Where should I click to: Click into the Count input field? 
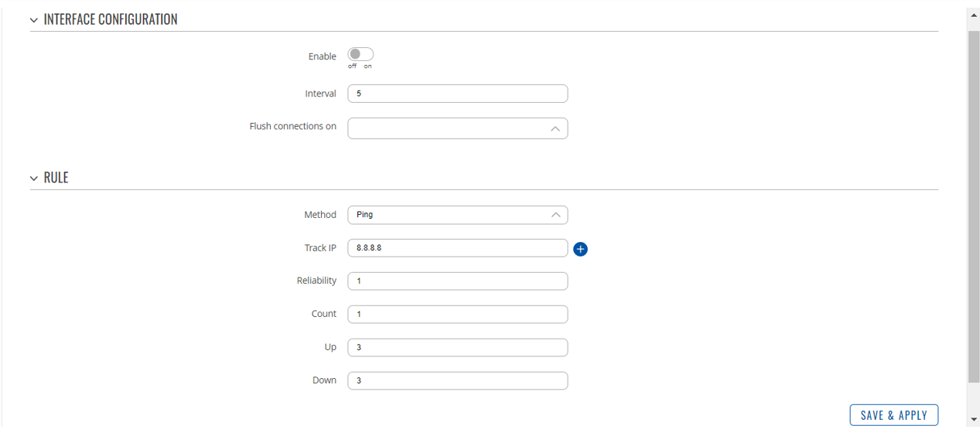point(458,315)
